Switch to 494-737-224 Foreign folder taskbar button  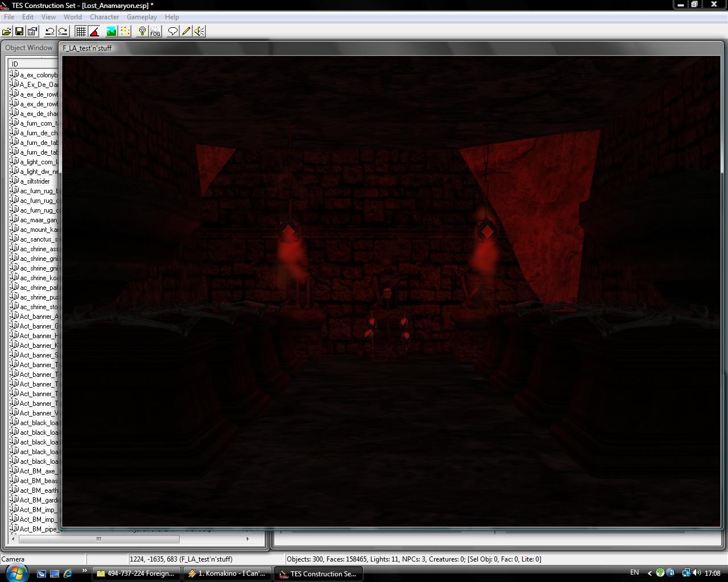click(x=136, y=573)
